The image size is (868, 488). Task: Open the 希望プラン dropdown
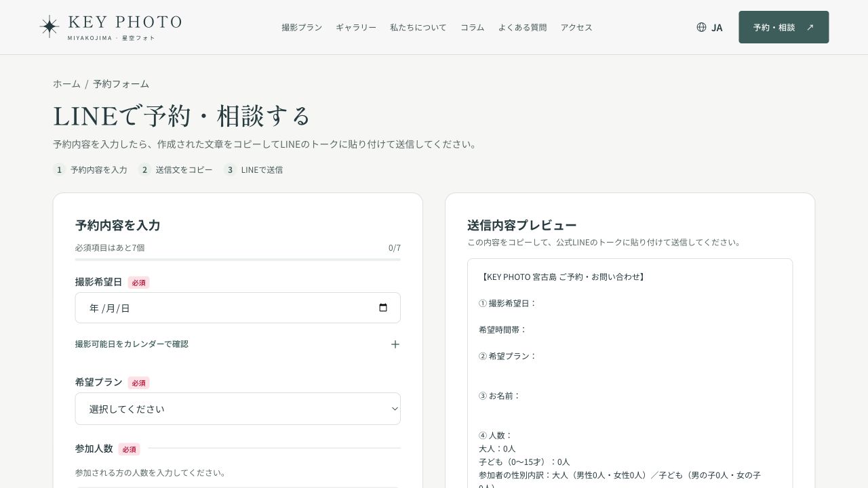pos(238,409)
